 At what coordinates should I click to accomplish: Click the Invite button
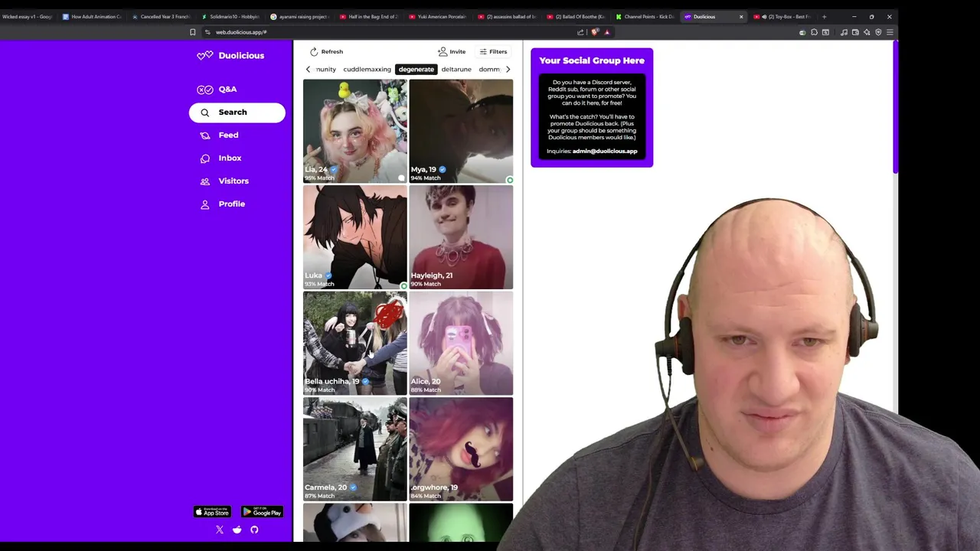coord(452,52)
